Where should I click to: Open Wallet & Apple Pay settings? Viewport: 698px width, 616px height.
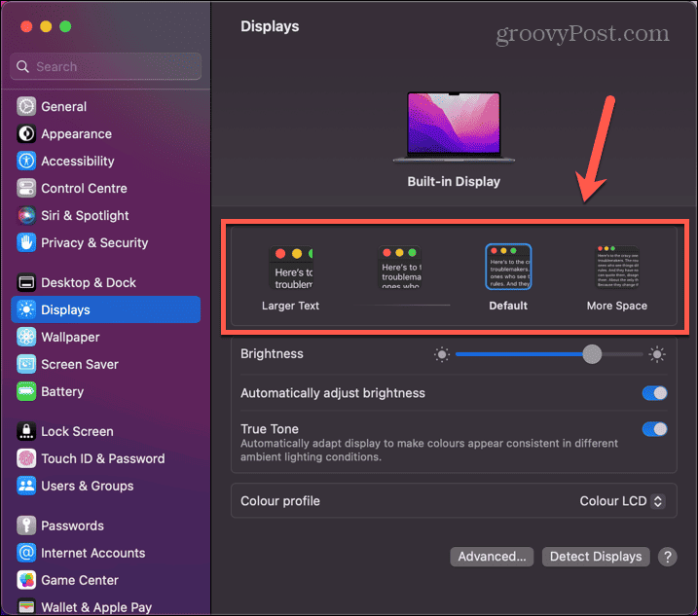click(x=105, y=606)
